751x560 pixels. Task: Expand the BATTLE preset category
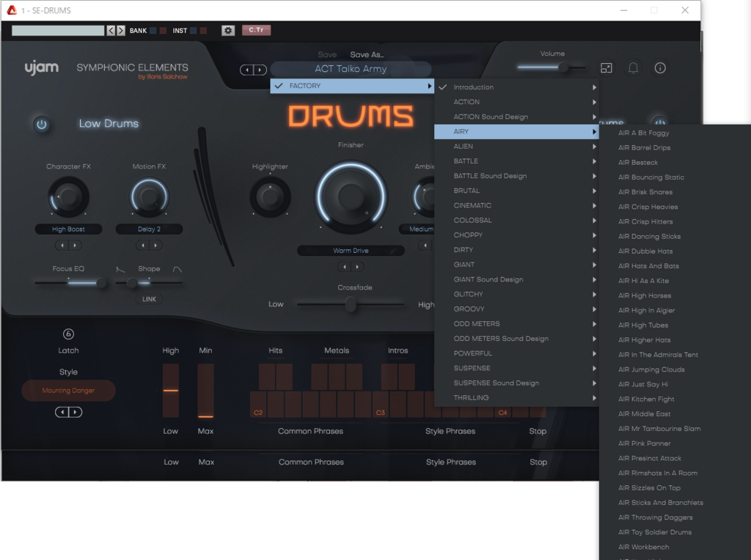(516, 161)
